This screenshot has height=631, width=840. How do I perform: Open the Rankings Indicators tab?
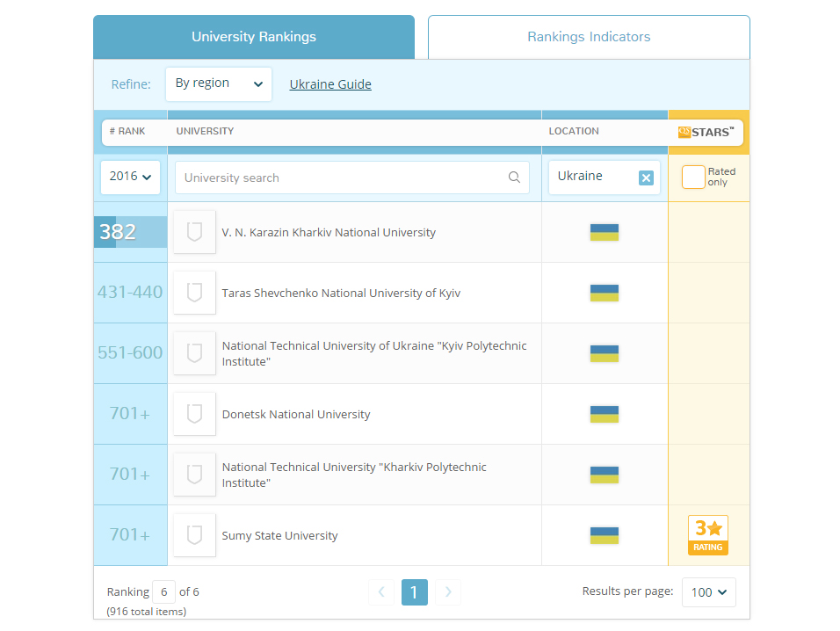pyautogui.click(x=589, y=37)
